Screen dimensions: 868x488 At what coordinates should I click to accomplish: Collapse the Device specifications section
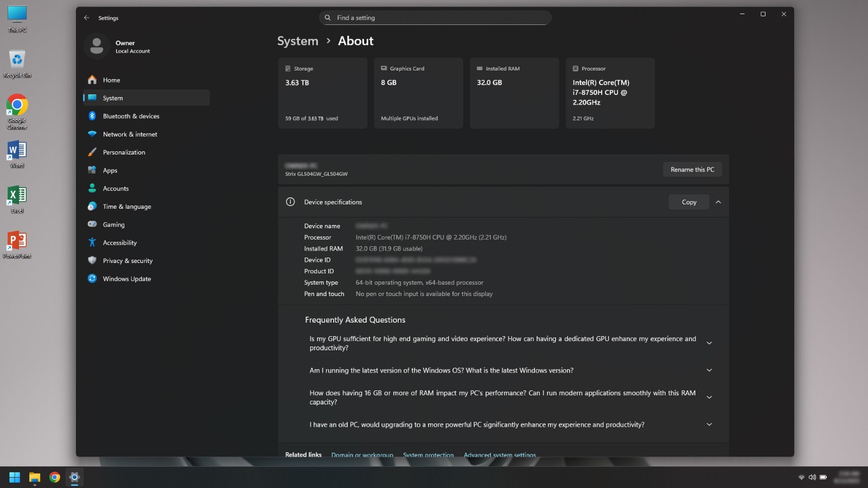pyautogui.click(x=718, y=202)
